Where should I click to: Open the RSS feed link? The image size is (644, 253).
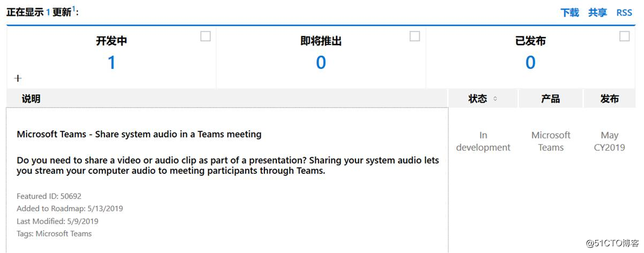click(x=624, y=12)
